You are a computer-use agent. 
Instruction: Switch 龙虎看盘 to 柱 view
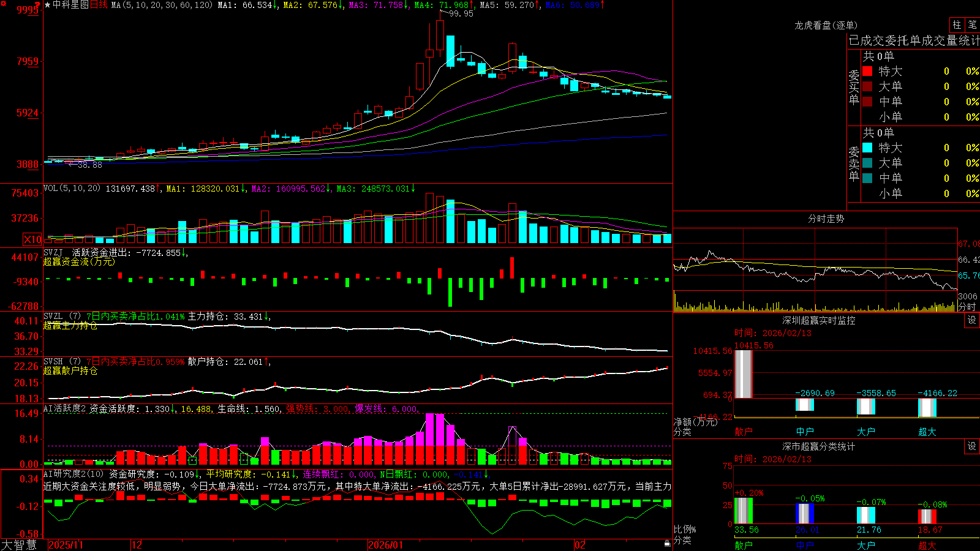click(x=957, y=25)
